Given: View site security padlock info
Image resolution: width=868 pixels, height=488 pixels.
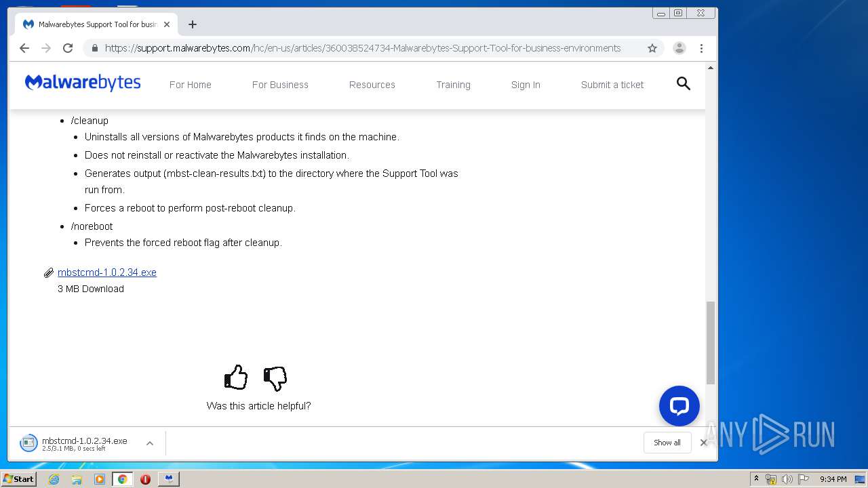Looking at the screenshot, I should (x=95, y=48).
